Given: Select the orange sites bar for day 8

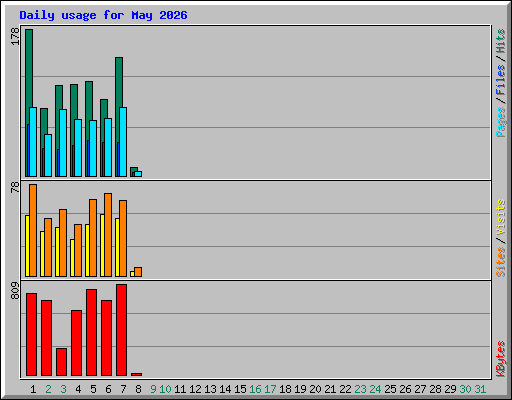Looking at the screenshot, I should 138,272.
